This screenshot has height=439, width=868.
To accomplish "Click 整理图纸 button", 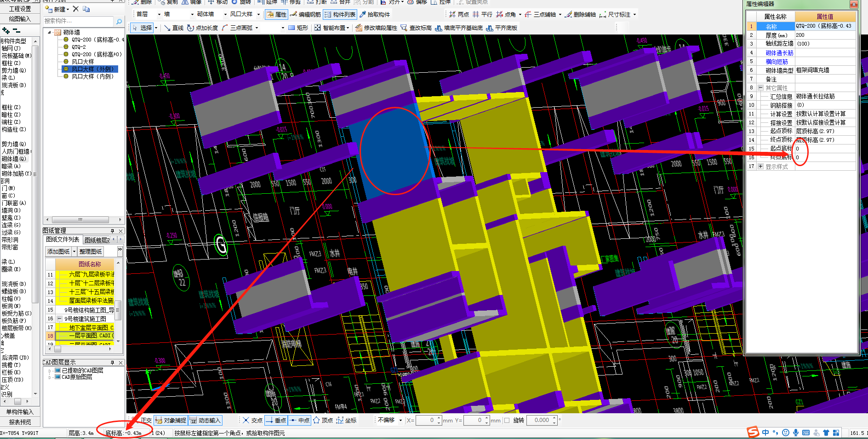I will 91,252.
